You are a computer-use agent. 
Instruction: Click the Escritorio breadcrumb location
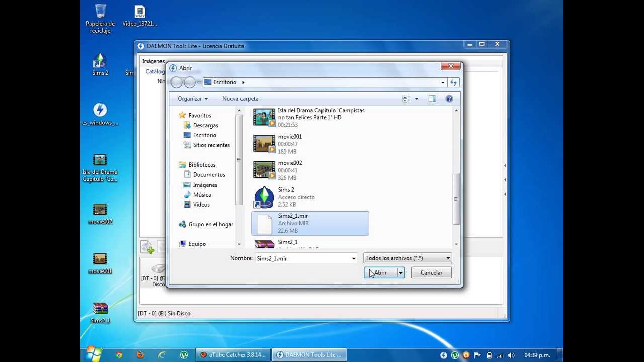coord(225,82)
